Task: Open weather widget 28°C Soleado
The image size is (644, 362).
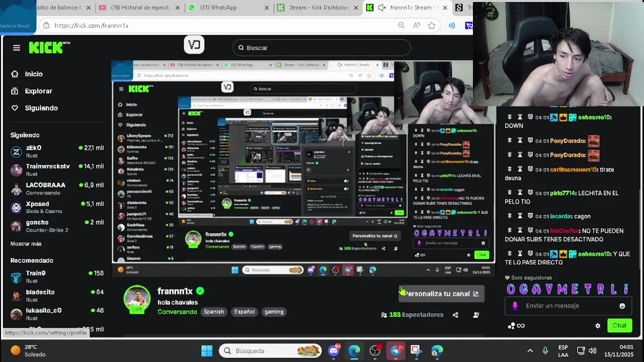Action: 29,350
